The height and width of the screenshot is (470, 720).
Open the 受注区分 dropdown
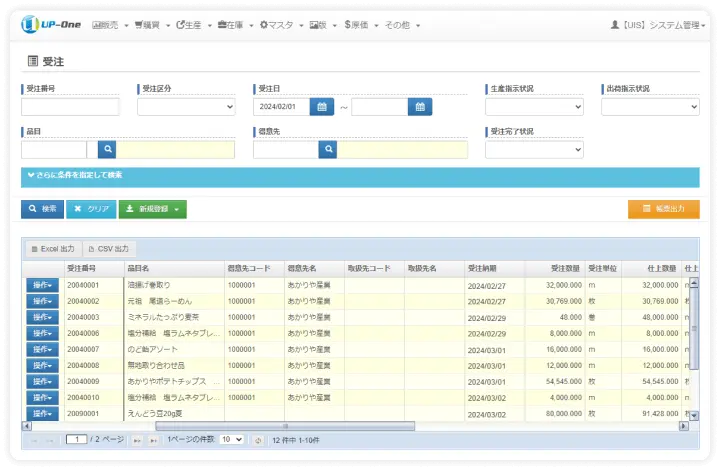186,107
